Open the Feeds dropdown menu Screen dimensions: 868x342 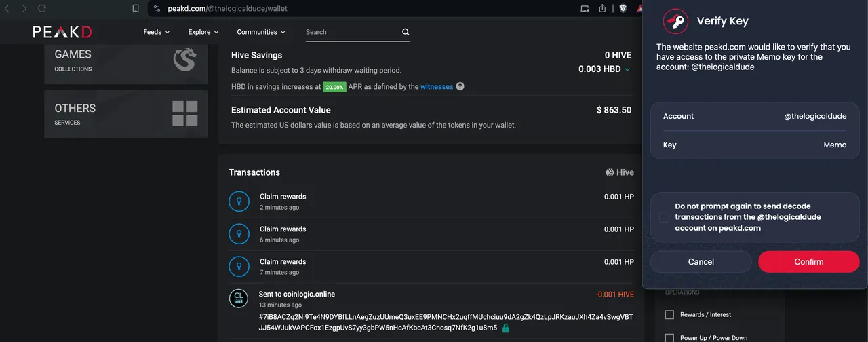click(156, 32)
